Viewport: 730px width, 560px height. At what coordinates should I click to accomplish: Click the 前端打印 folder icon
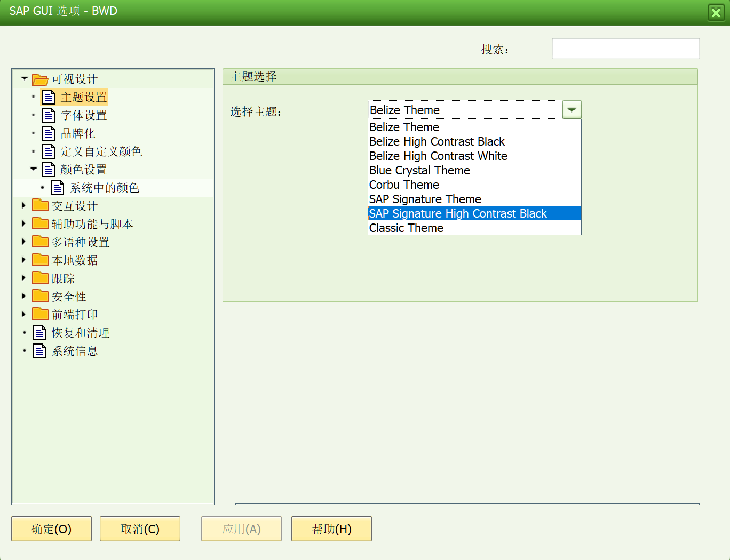[40, 314]
